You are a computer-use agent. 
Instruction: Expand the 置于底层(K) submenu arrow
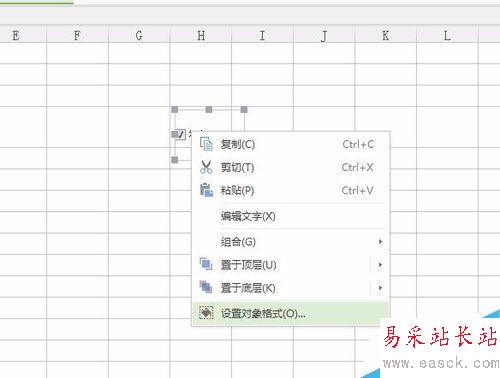pyautogui.click(x=380, y=288)
